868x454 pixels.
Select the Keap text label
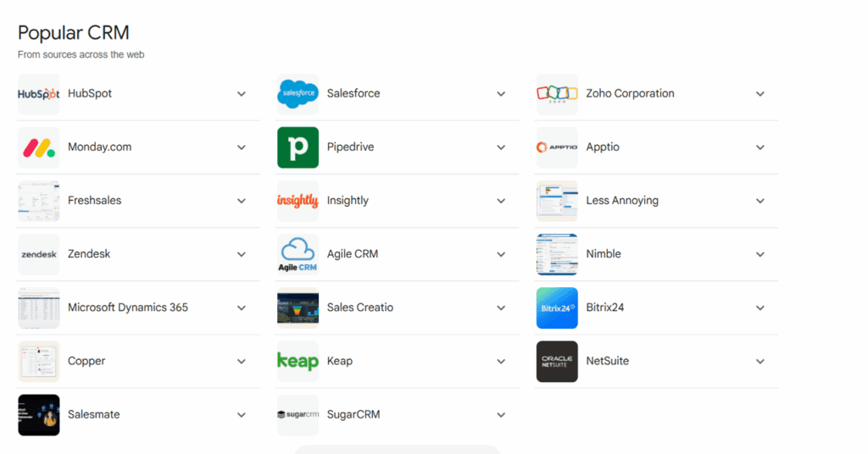coord(339,361)
